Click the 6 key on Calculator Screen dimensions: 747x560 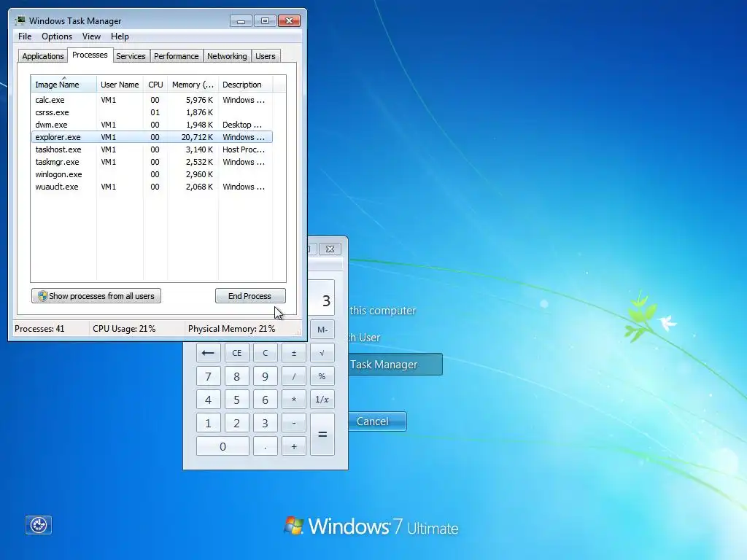click(266, 400)
